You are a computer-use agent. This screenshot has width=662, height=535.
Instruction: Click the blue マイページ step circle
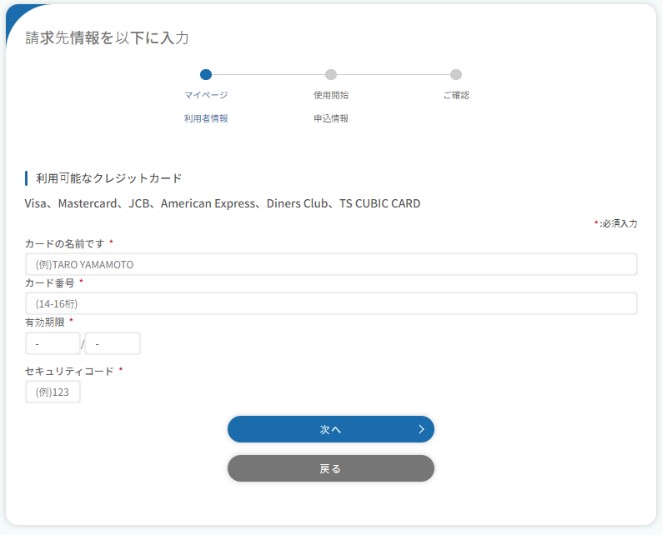coord(206,74)
